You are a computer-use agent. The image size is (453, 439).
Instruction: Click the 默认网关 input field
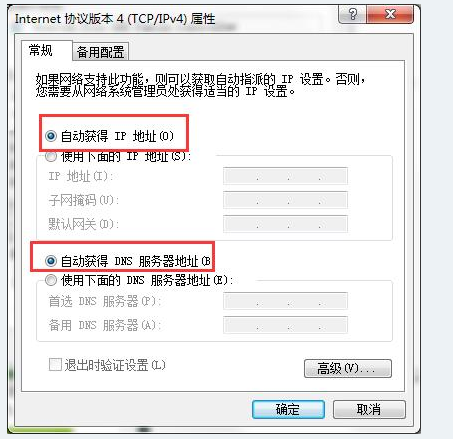[285, 224]
